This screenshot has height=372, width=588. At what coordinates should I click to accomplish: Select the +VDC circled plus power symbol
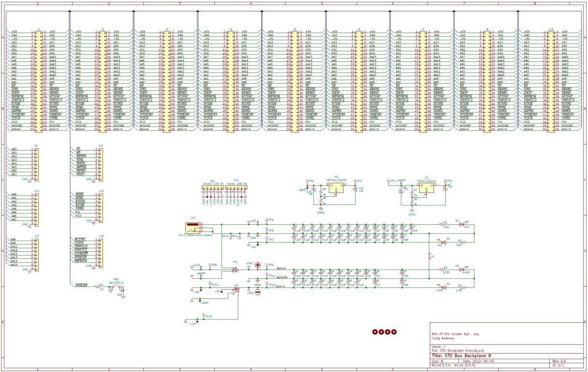click(257, 265)
